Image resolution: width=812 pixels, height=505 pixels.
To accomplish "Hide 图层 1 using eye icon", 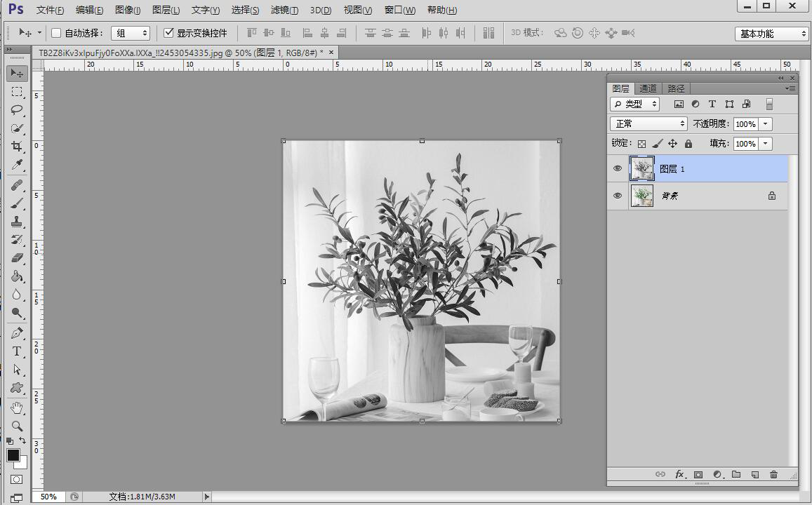I will (618, 169).
